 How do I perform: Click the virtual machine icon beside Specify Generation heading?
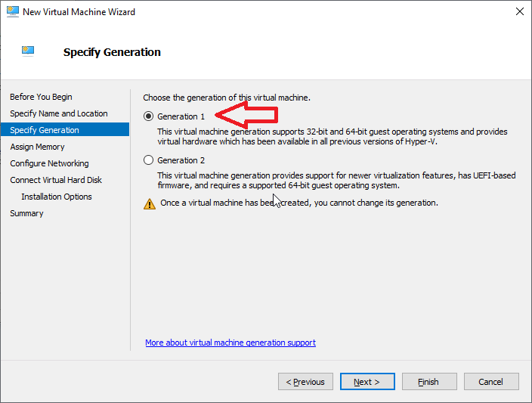pyautogui.click(x=28, y=51)
